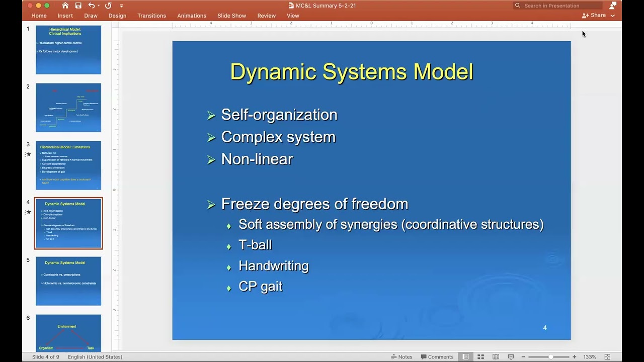Switch to Normal view
This screenshot has width=644, height=362.
point(466,357)
